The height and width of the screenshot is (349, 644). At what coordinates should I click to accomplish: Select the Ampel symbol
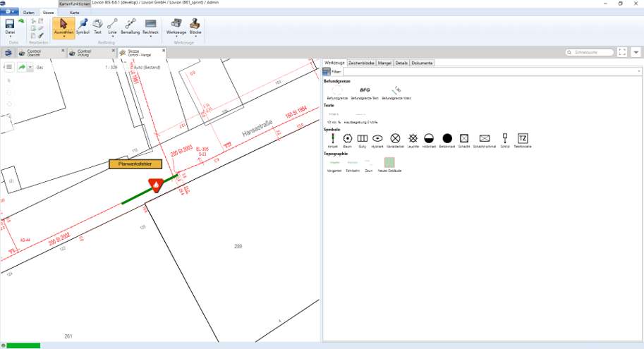[x=332, y=139]
